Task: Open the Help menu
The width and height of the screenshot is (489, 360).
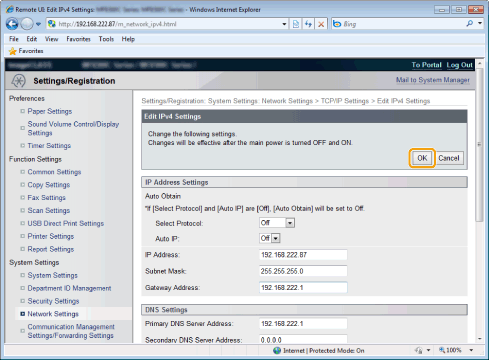Action: click(x=128, y=39)
